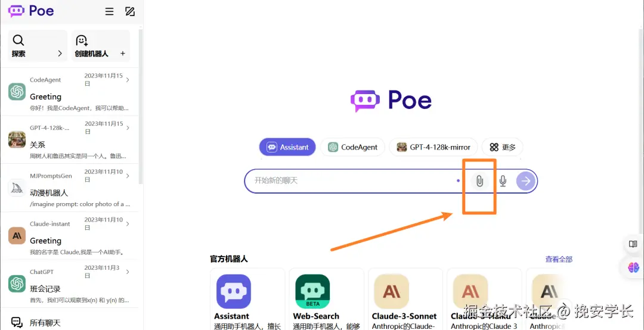Click the colorful brain icon on right edge
The image size is (644, 330).
point(633,267)
